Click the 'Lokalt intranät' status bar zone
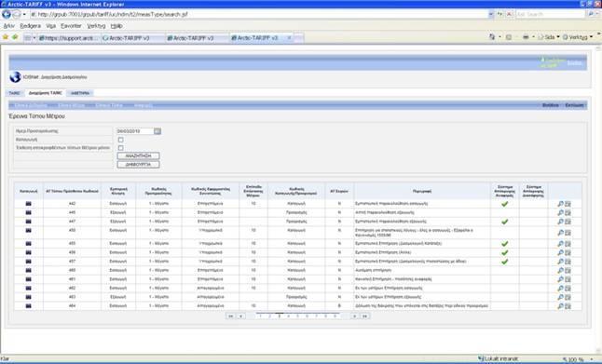The width and height of the screenshot is (602, 364). (x=499, y=359)
